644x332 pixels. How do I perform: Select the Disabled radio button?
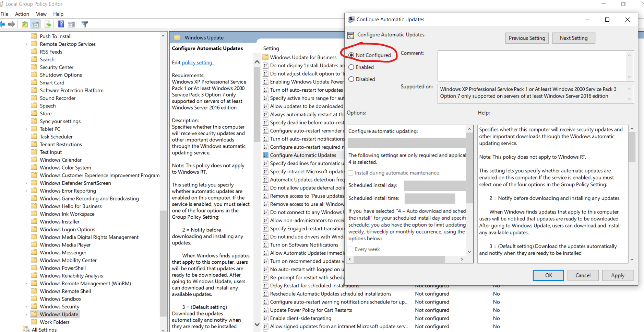[x=351, y=79]
